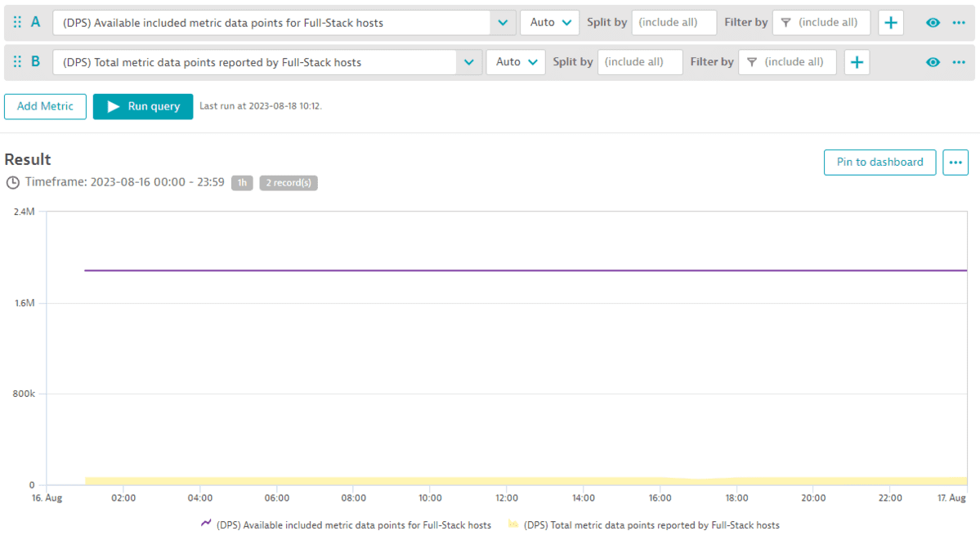Hide the purple Available metric series via legend
This screenshot has width=980, height=535.
[206, 524]
